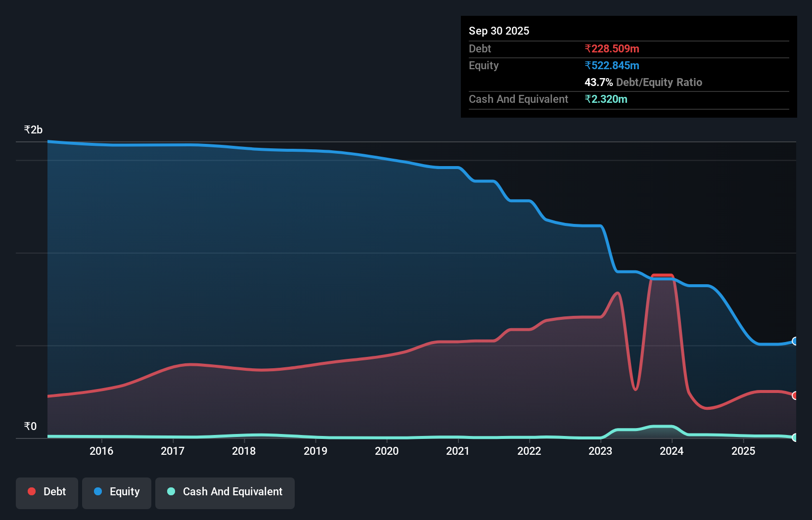Click the ₹2b y-axis label

33,130
